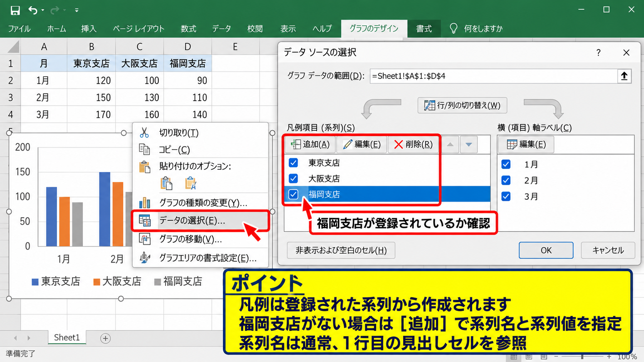Select cell B2 containing 120
This screenshot has width=644, height=362.
(91, 80)
